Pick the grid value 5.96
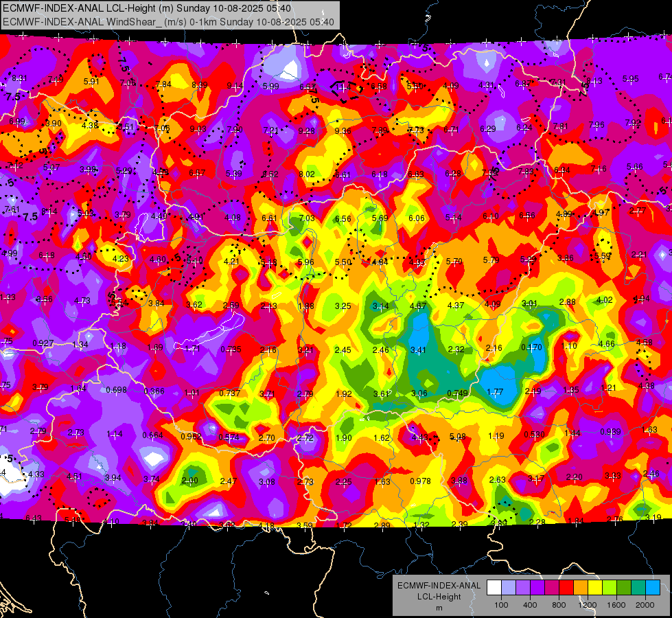The width and height of the screenshot is (672, 618). point(306,262)
